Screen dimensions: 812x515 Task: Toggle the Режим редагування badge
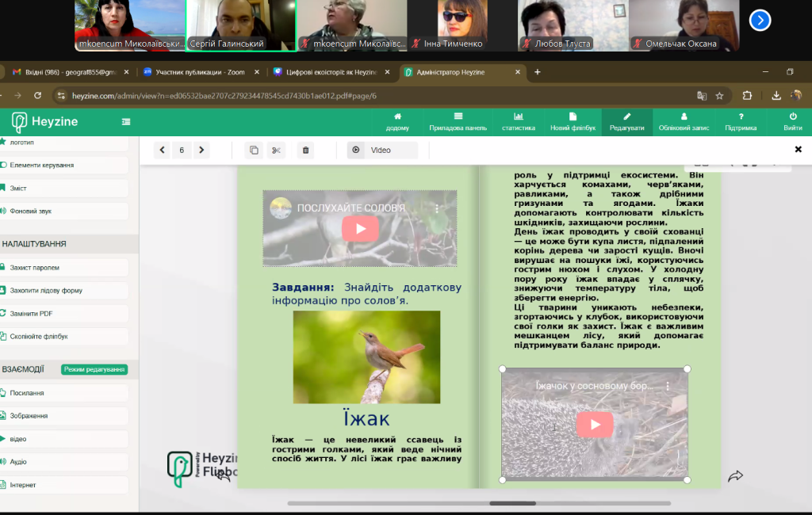[94, 369]
